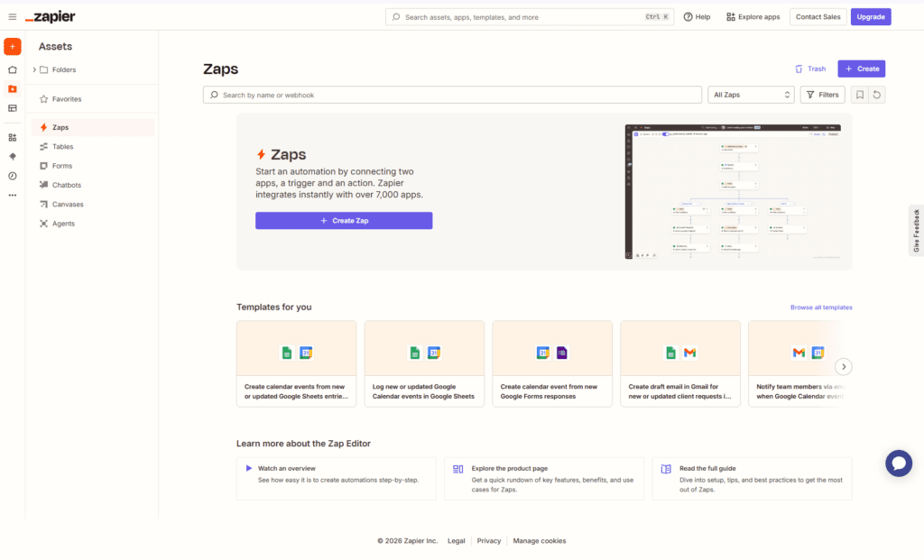
Task: Open the three-dot menu in the left rail
Action: click(x=12, y=196)
